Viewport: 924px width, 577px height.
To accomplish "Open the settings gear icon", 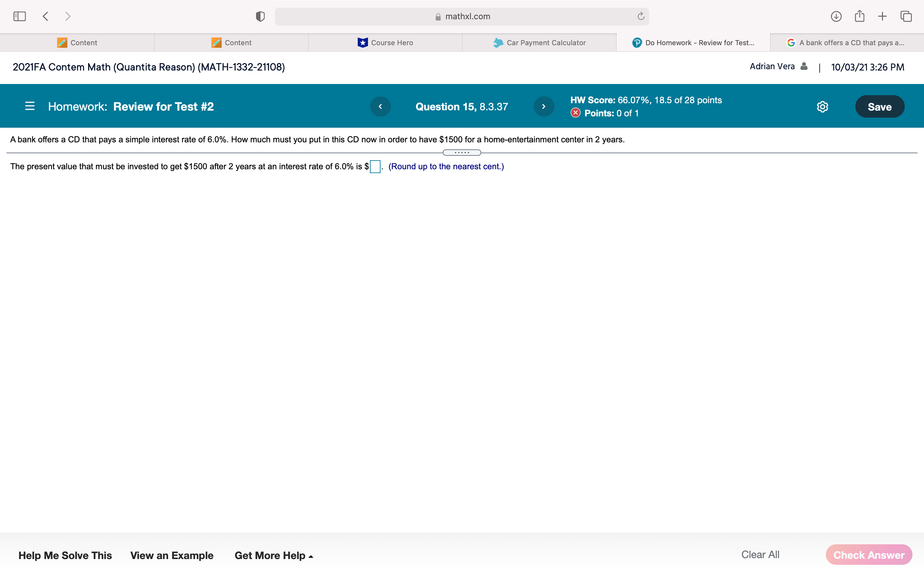I will click(822, 107).
